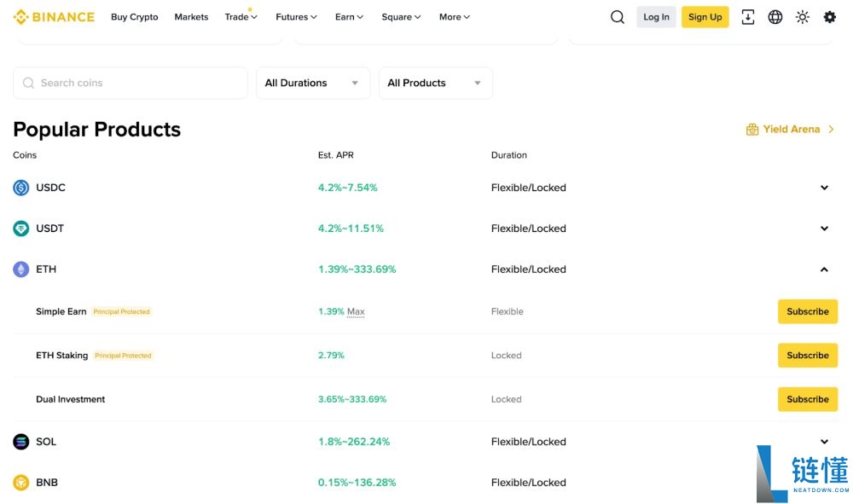Subscribe to ETH Dual Investment
The image size is (853, 504).
tap(807, 399)
